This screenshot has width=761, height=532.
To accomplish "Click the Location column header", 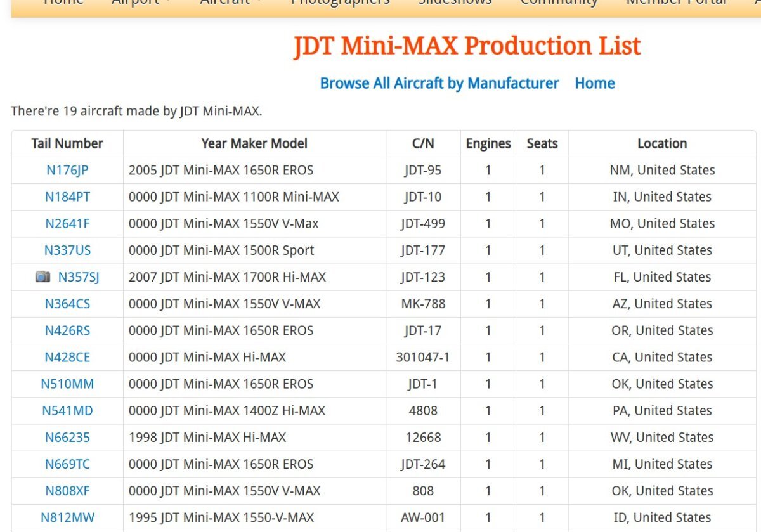I will coord(662,143).
